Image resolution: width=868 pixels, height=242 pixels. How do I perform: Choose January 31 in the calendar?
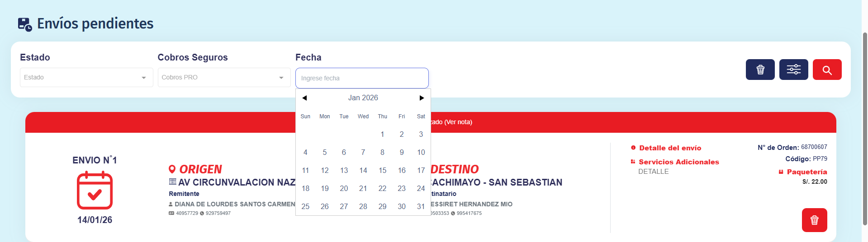point(421,206)
